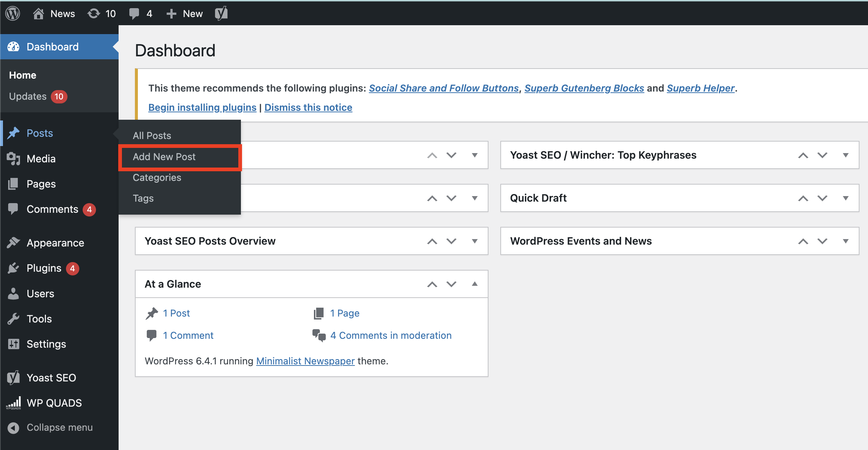Image resolution: width=868 pixels, height=450 pixels.
Task: Click the Posts pushpin icon
Action: pos(13,133)
